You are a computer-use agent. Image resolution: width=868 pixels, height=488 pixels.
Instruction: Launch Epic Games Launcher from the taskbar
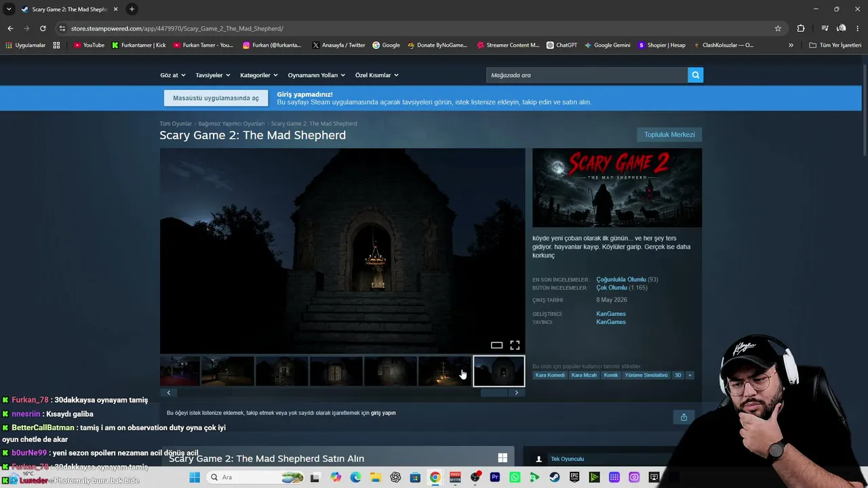574,477
